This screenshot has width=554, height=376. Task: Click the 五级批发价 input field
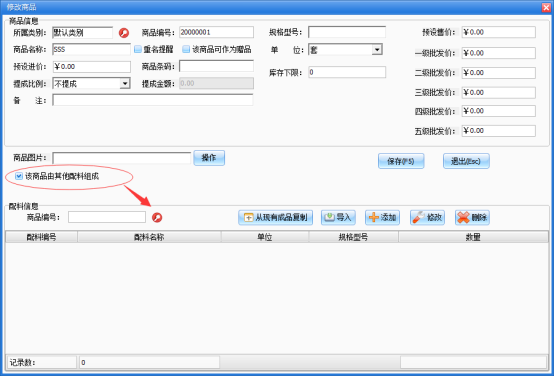(x=499, y=131)
